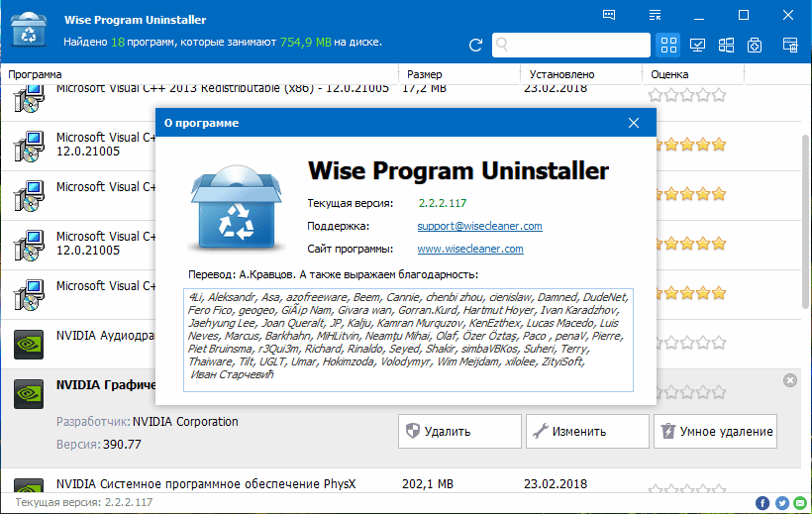812x514 pixels.
Task: Sort list by the Размер column header
Action: coord(424,74)
